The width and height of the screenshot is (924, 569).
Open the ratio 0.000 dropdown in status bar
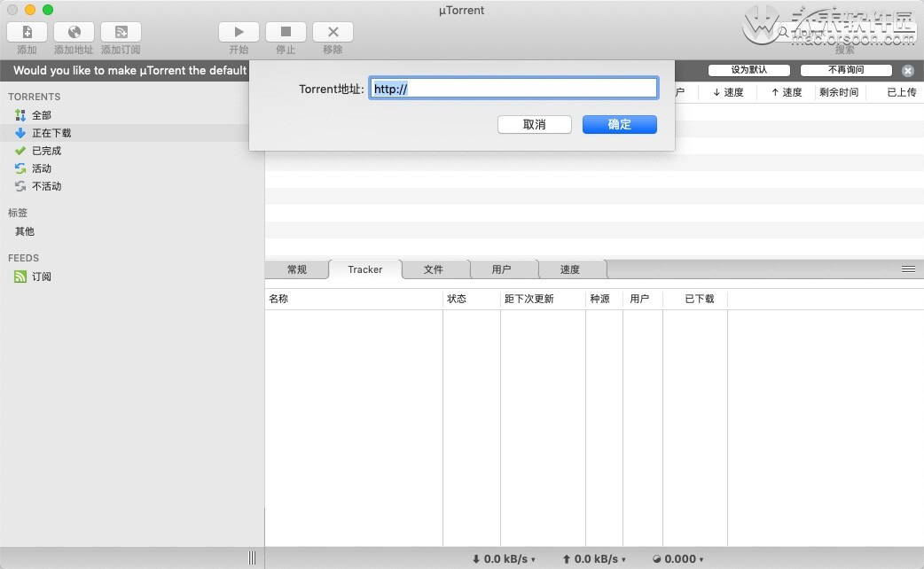click(677, 559)
